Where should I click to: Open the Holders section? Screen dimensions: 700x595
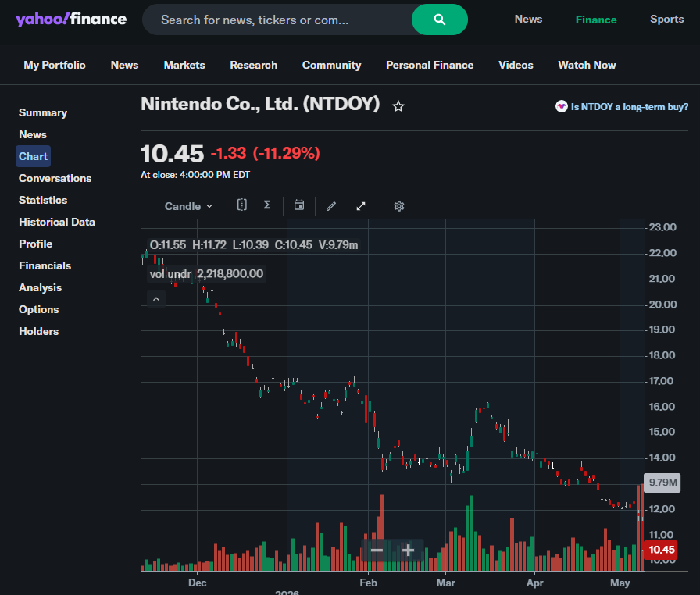click(x=39, y=331)
